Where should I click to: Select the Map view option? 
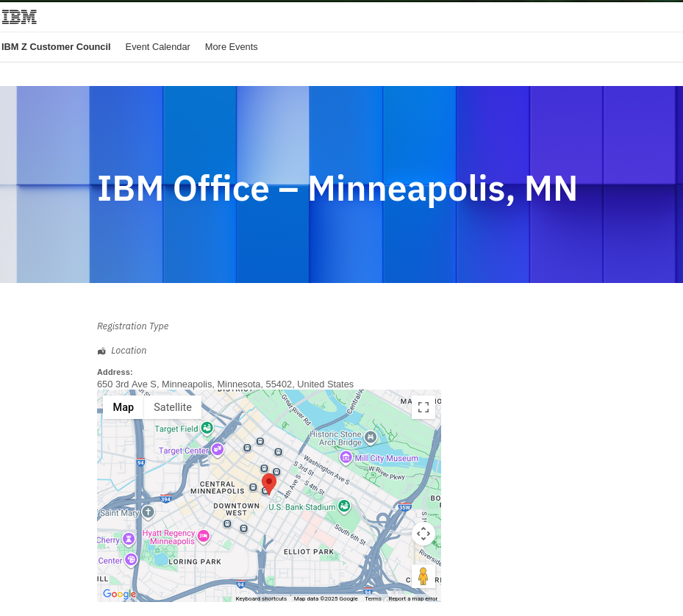click(x=123, y=407)
